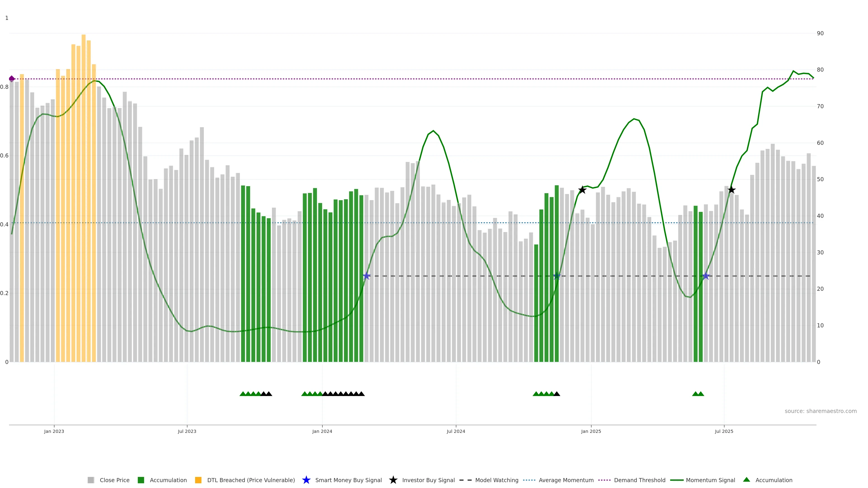Click the tallest orange DTL Breached bar
The height and width of the screenshot is (488, 868).
point(84,168)
